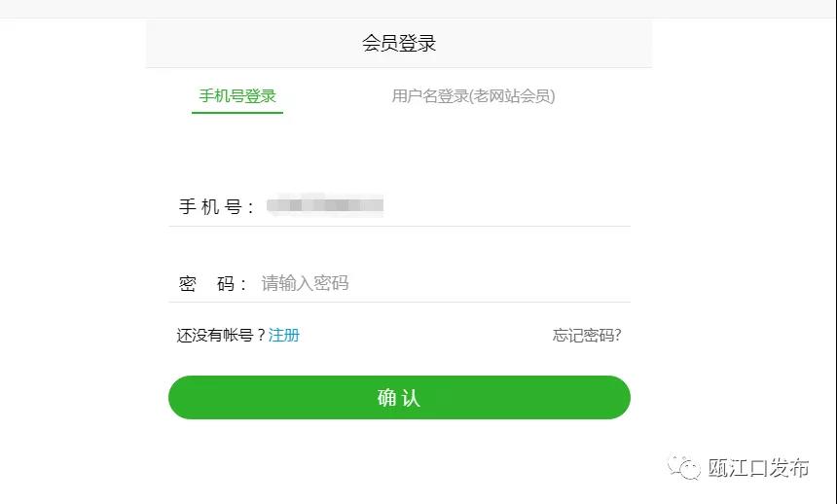Open the 用户名登录(老网站会员) tab
Screen dimensions: 837x504
(x=473, y=96)
